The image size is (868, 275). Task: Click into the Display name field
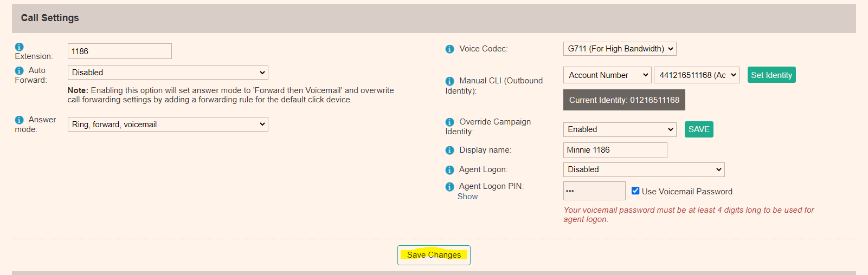pos(615,150)
